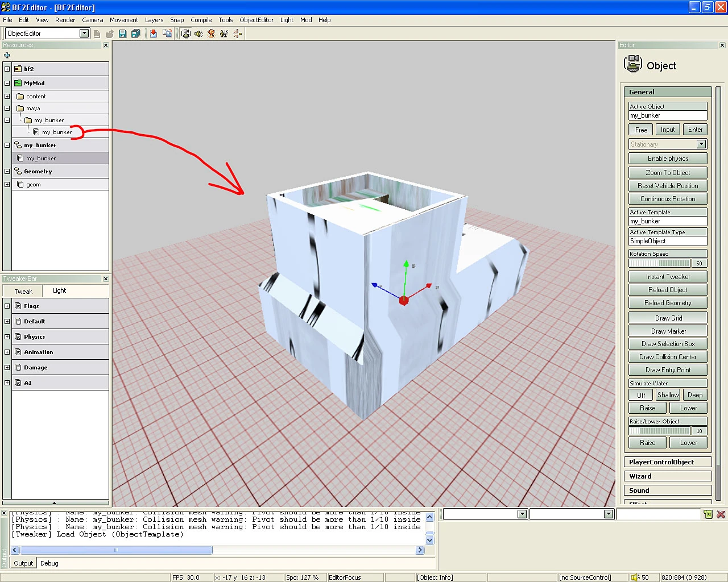728x582 pixels.
Task: Click the Zoom To Object button
Action: (x=668, y=173)
